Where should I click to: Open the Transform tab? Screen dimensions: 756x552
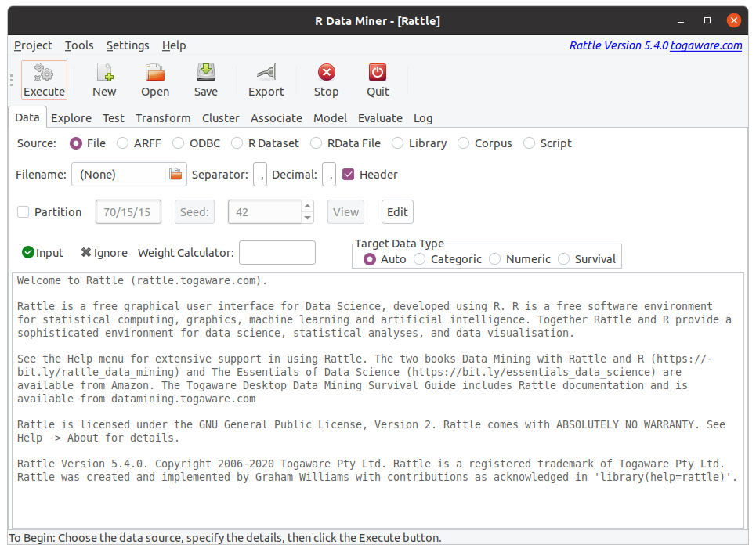163,118
